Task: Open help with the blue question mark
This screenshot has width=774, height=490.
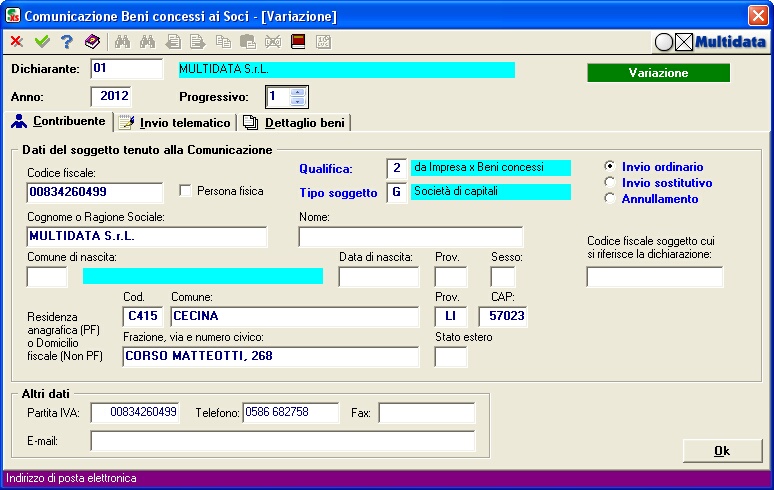Action: (67, 42)
